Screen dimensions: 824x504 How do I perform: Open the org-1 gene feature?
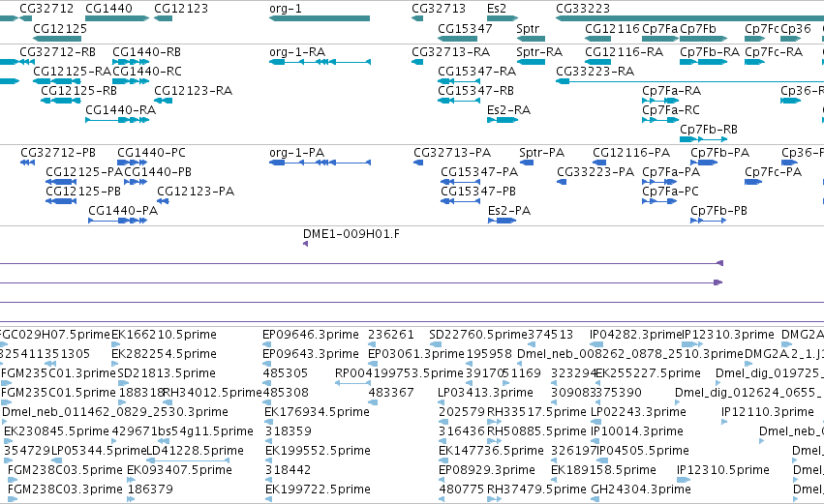click(x=320, y=18)
